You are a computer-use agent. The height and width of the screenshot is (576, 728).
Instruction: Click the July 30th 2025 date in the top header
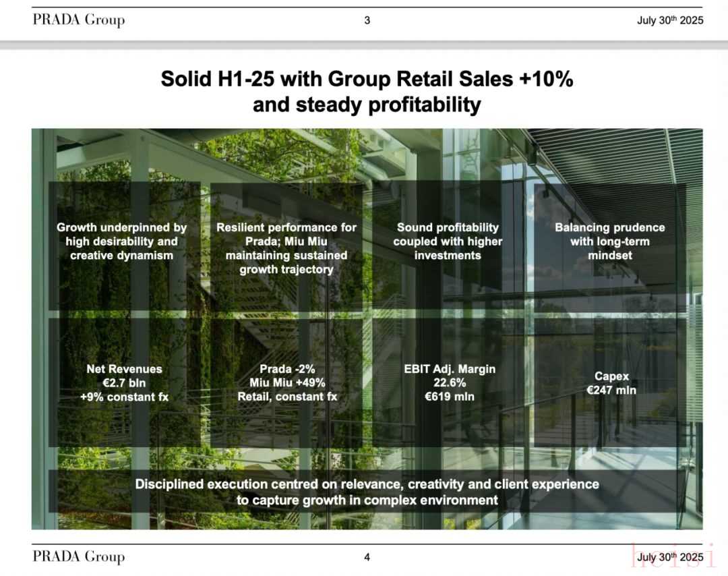[x=669, y=20]
